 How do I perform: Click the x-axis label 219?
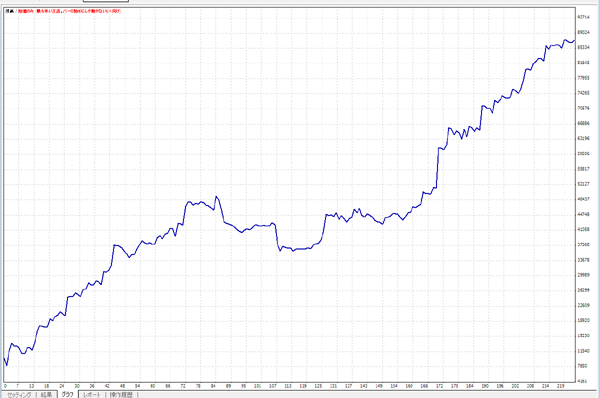point(560,386)
